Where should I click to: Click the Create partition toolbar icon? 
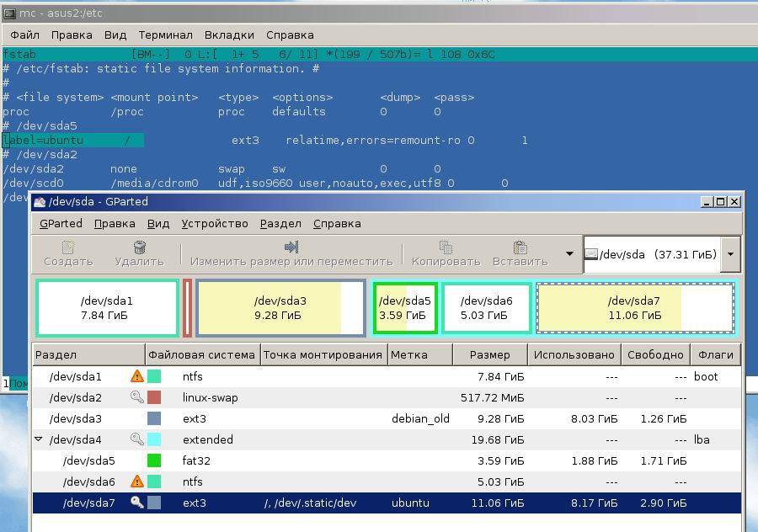pyautogui.click(x=68, y=247)
